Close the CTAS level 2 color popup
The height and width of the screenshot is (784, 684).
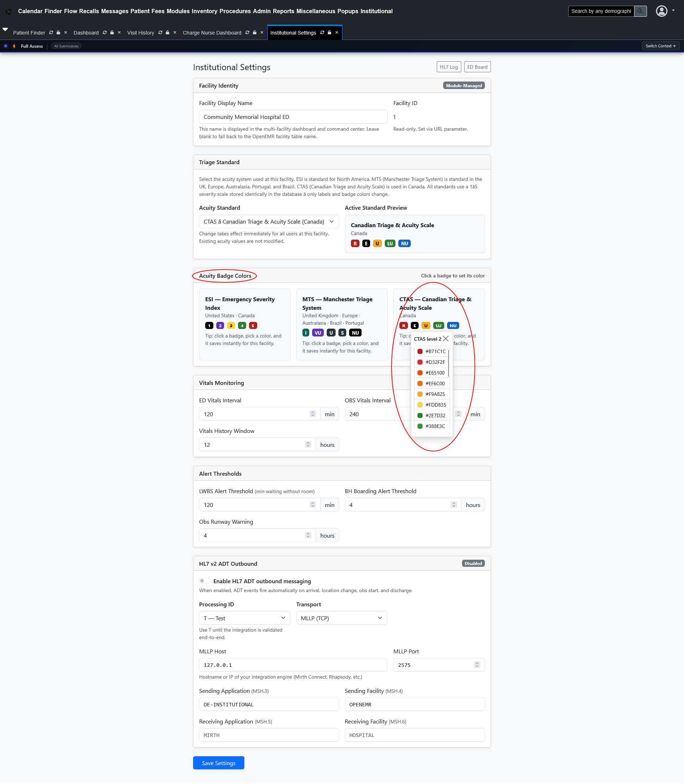[445, 339]
